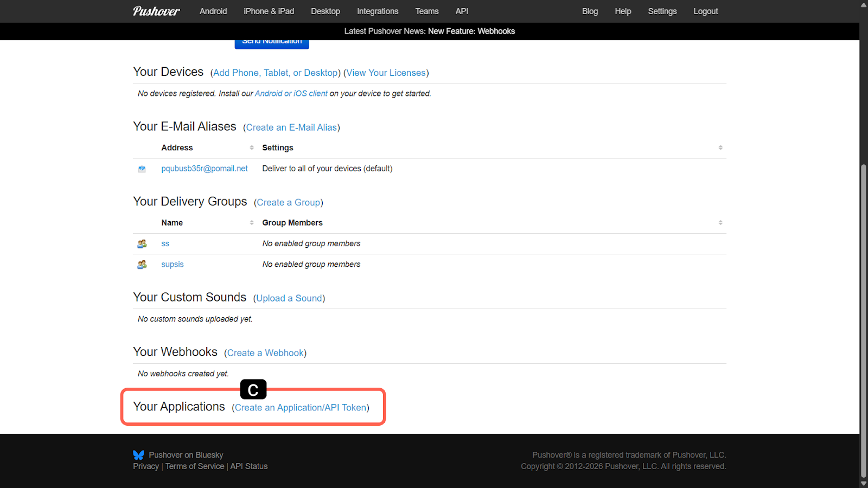Sort by Group Members column arrows
Screen dimensions: 868x488
coord(720,223)
